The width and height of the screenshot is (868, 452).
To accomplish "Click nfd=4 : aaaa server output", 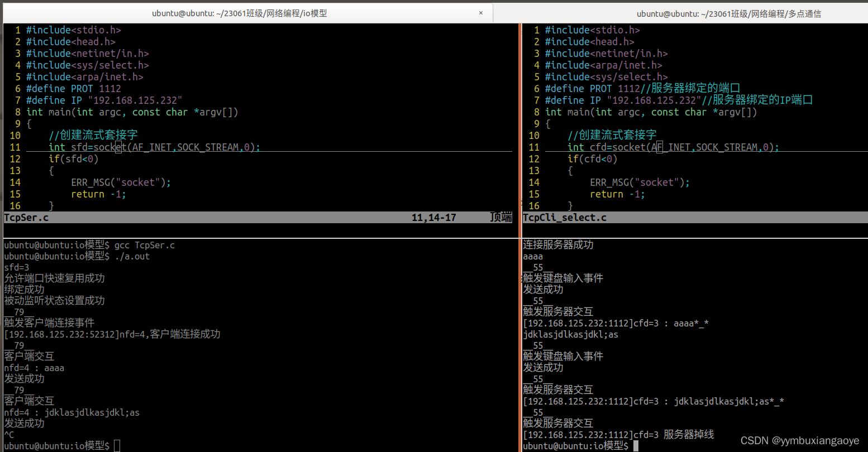I will (x=34, y=368).
